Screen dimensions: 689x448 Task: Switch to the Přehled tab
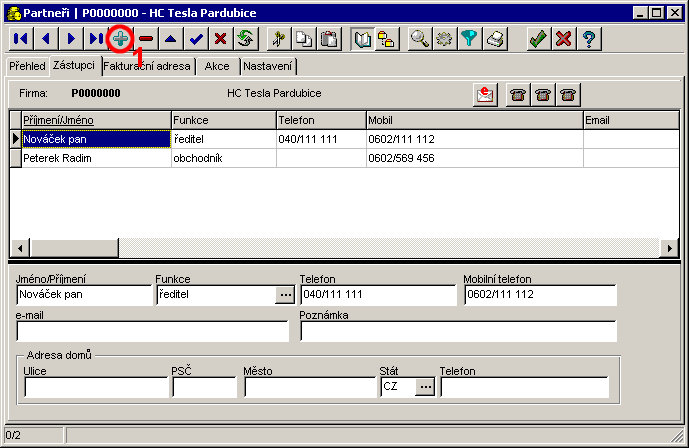coord(27,66)
